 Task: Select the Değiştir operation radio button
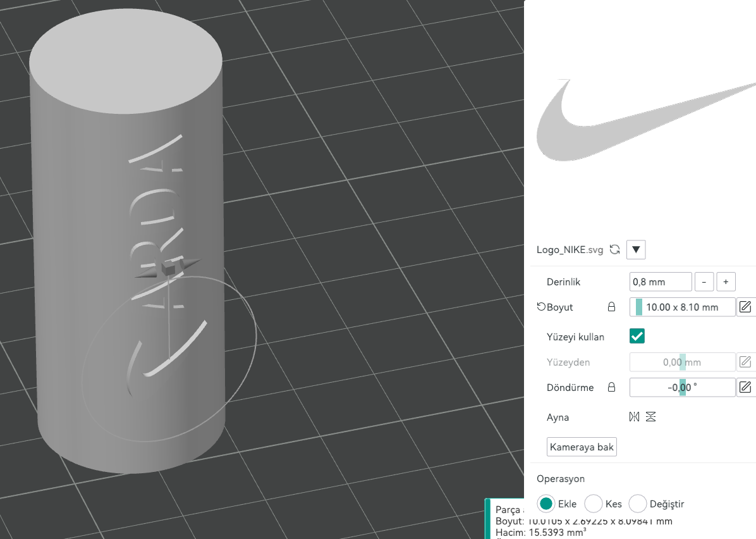[x=638, y=504]
